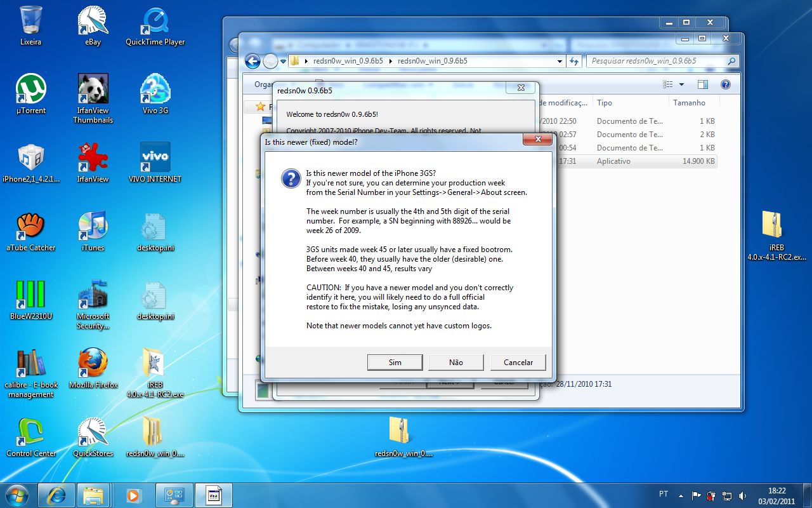This screenshot has width=812, height=508.
Task: Select the eBay desktop shortcut
Action: coord(93,26)
